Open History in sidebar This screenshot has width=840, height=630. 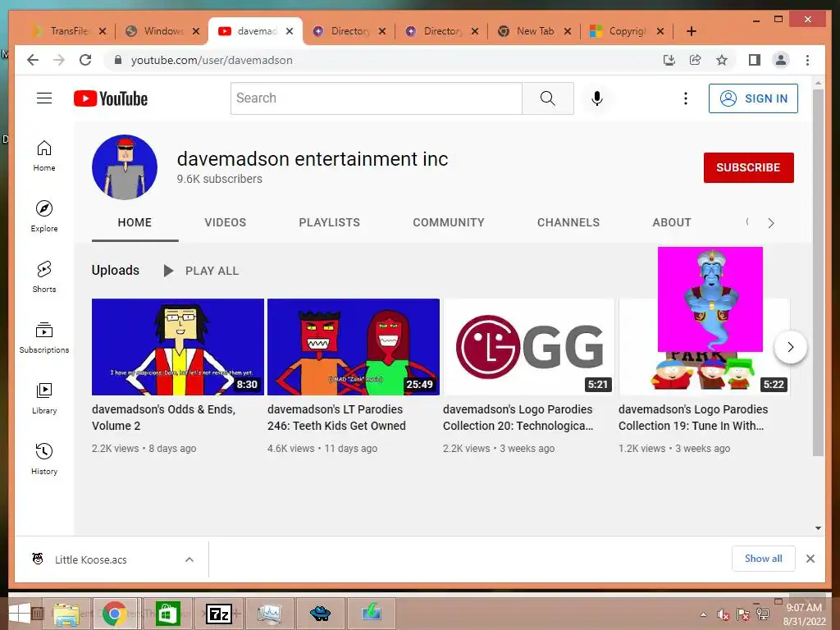click(x=44, y=459)
